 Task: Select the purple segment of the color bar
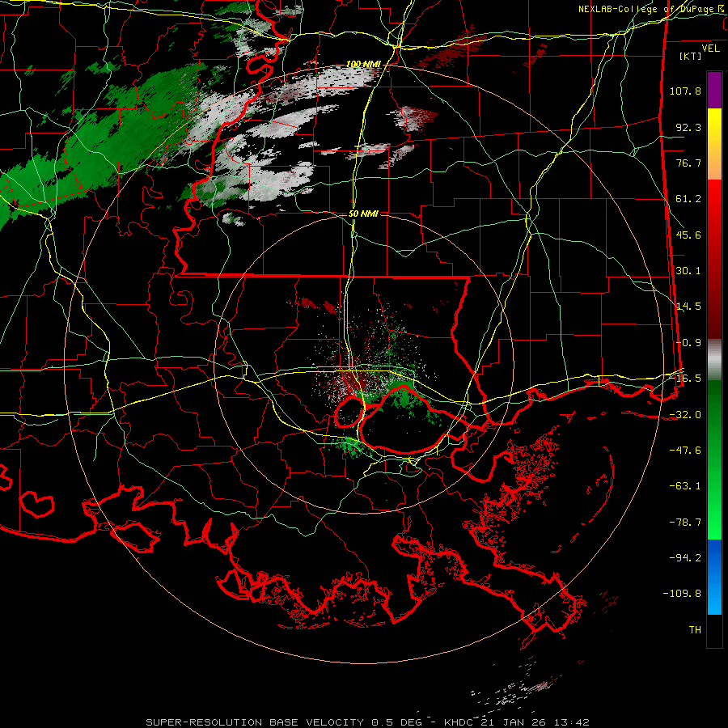click(714, 90)
